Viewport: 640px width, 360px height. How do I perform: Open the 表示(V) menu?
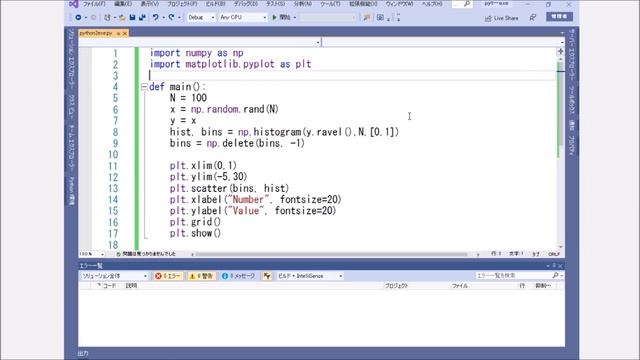pos(149,4)
